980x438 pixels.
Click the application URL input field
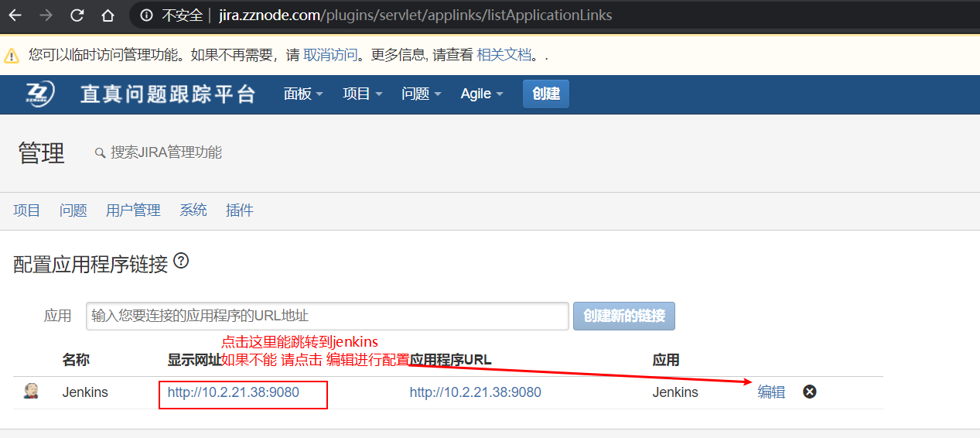click(328, 316)
